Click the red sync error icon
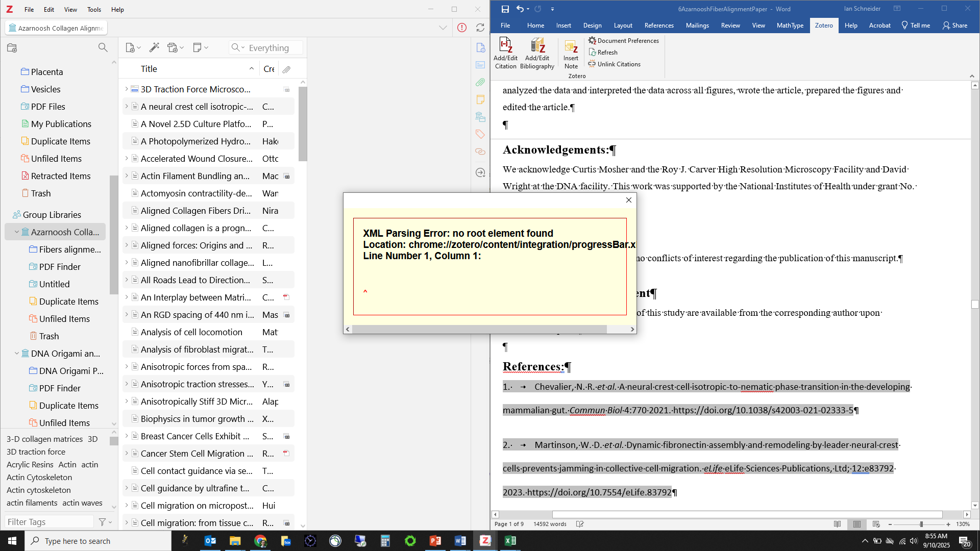The image size is (980, 551). 462,28
